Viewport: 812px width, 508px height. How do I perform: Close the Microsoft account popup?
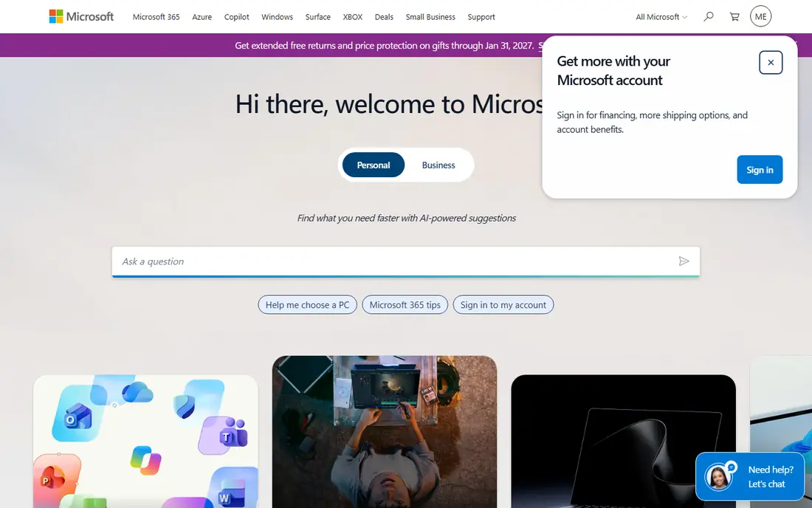[x=771, y=63]
